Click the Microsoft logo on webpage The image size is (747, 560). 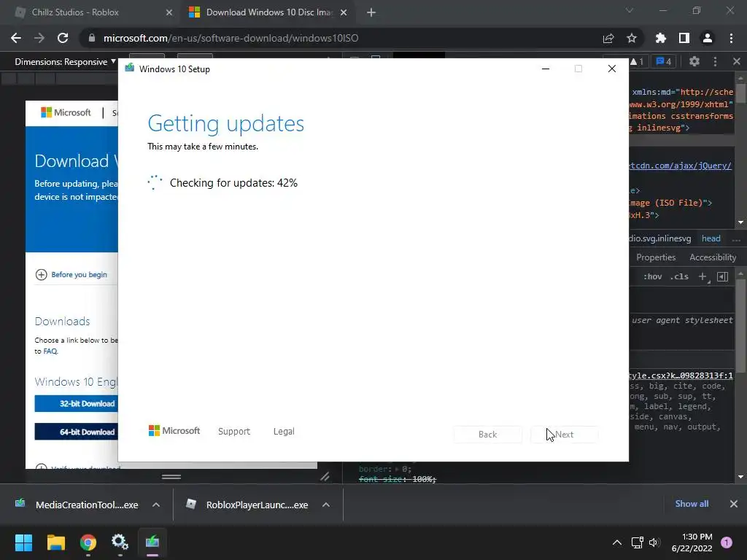pyautogui.click(x=66, y=112)
